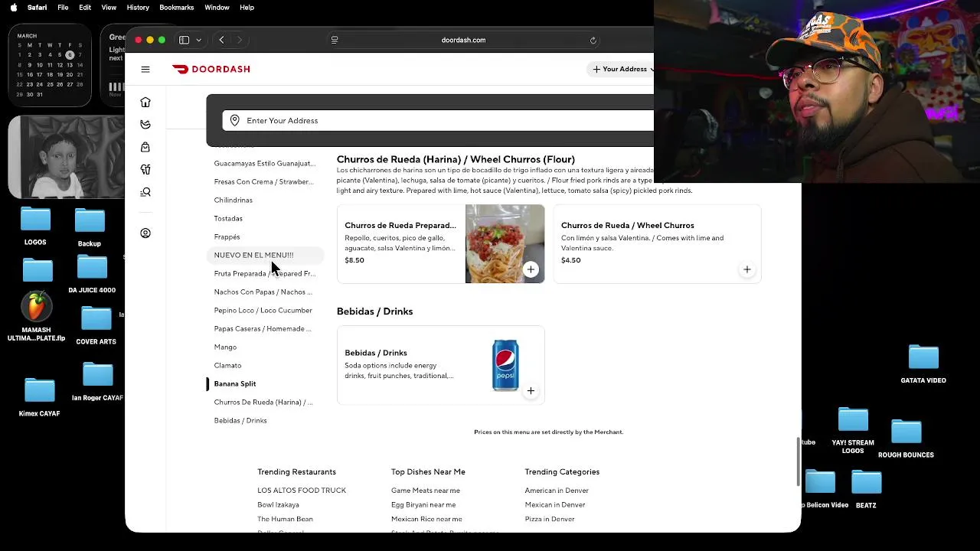The image size is (980, 551).
Task: Open the shopping bag icon in DoorDash sidebar
Action: 145,147
